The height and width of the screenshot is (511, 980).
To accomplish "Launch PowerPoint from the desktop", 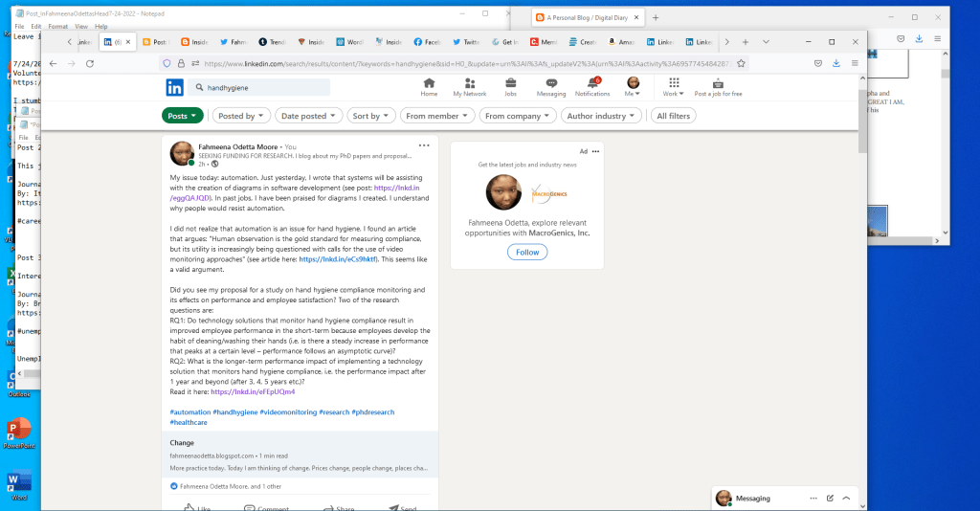I will click(18, 432).
